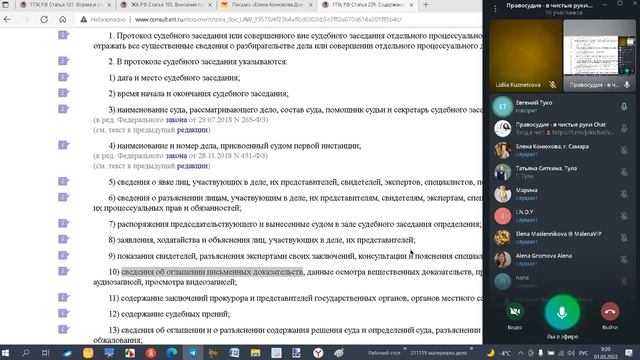
Task: Click bookmark icon beside item 4) наименование и номер дела
Action: point(63,145)
